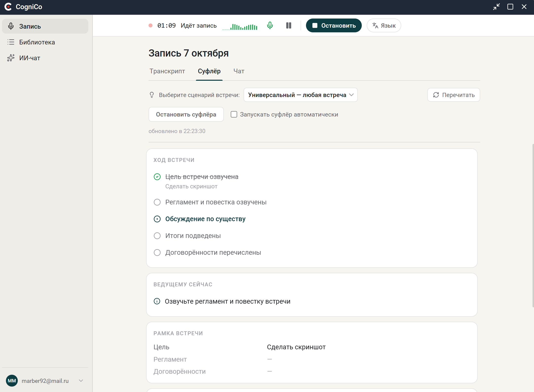Viewport: 534px width, 392px height.
Task: Switch to the Транскрипт tab
Action: 167,71
